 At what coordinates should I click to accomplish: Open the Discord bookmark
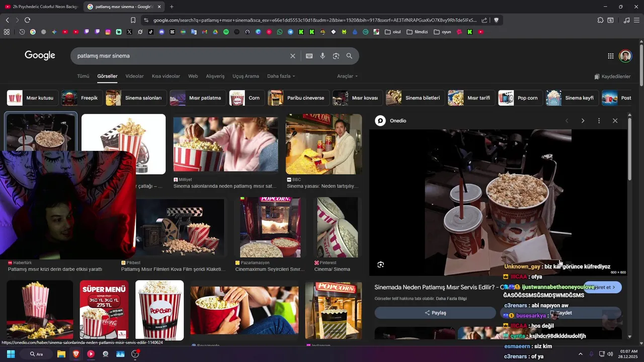point(162,32)
